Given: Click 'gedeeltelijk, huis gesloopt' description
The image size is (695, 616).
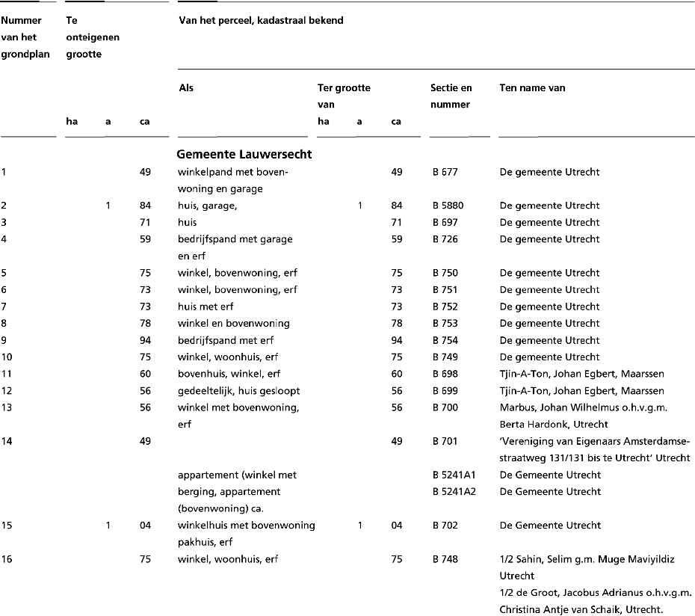Looking at the screenshot, I should [x=238, y=392].
